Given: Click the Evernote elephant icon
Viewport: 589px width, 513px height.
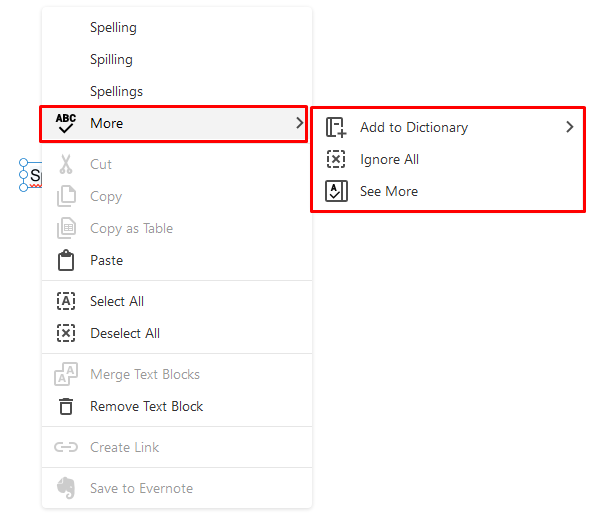Looking at the screenshot, I should click(66, 488).
